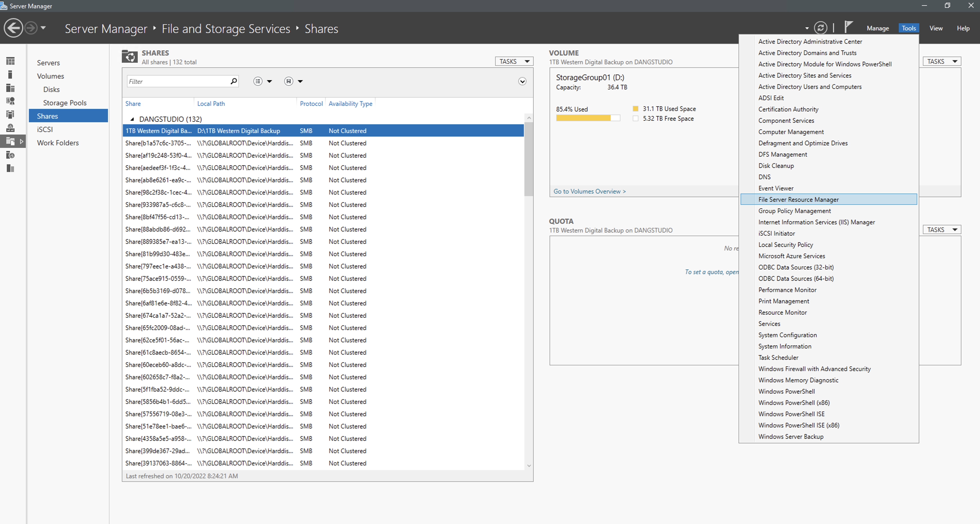The height and width of the screenshot is (524, 980).
Task: Open the Manage menu
Action: click(878, 28)
